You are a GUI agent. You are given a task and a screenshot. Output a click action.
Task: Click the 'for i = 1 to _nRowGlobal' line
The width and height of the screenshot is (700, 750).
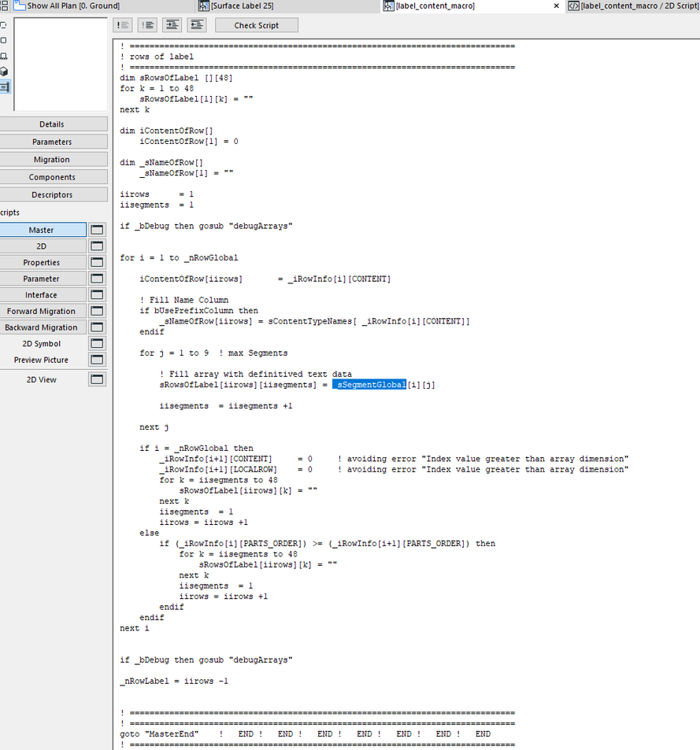pos(179,258)
